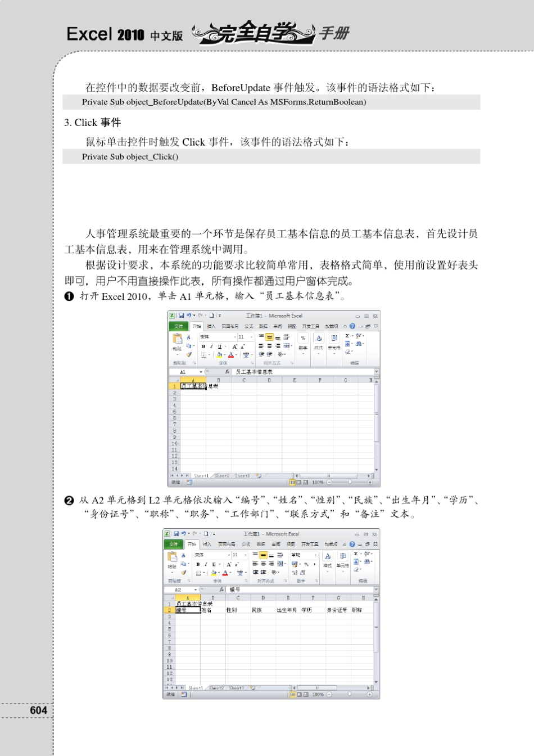Click zoom in plus in upper Excel
The width and height of the screenshot is (534, 756).
click(370, 482)
